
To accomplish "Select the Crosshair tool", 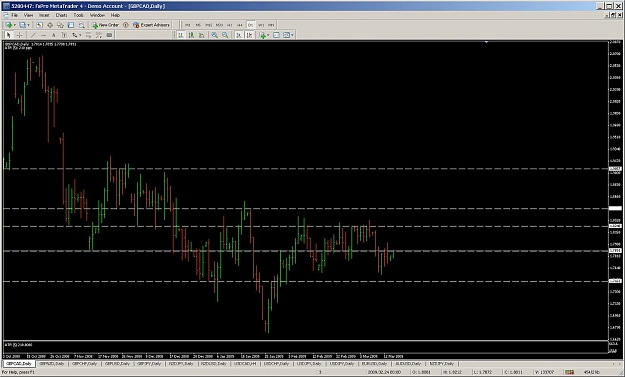I will (19, 35).
